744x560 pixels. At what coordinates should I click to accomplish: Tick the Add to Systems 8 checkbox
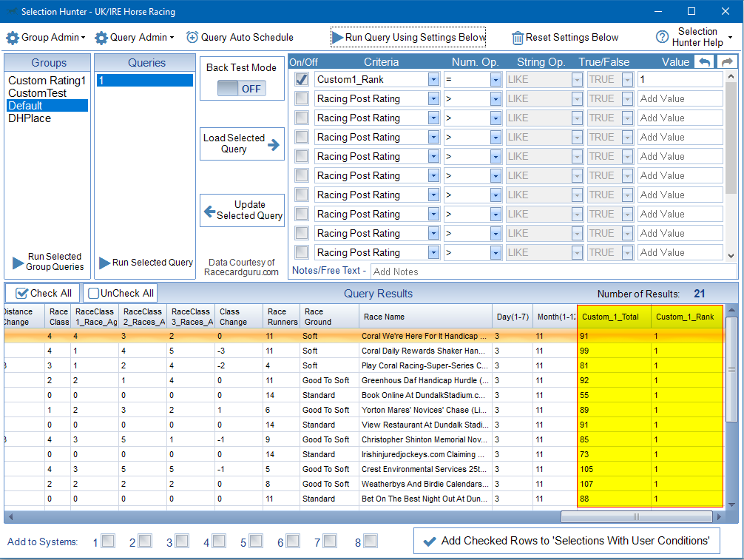click(x=371, y=541)
